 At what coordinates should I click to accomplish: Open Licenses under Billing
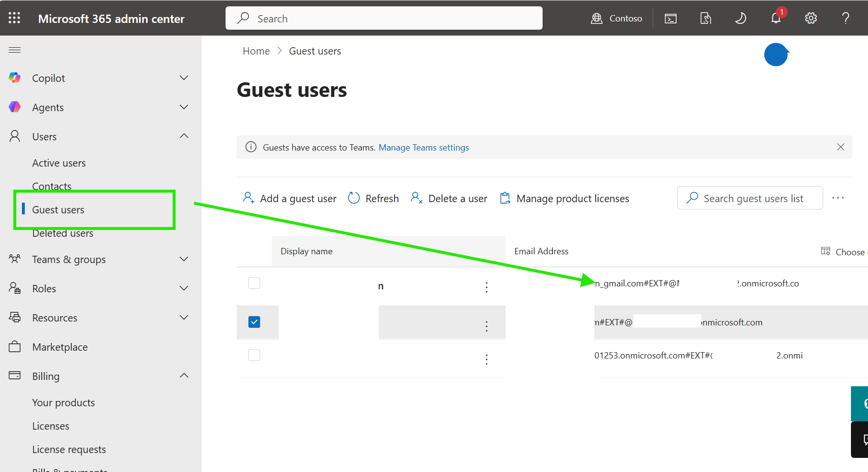point(51,426)
